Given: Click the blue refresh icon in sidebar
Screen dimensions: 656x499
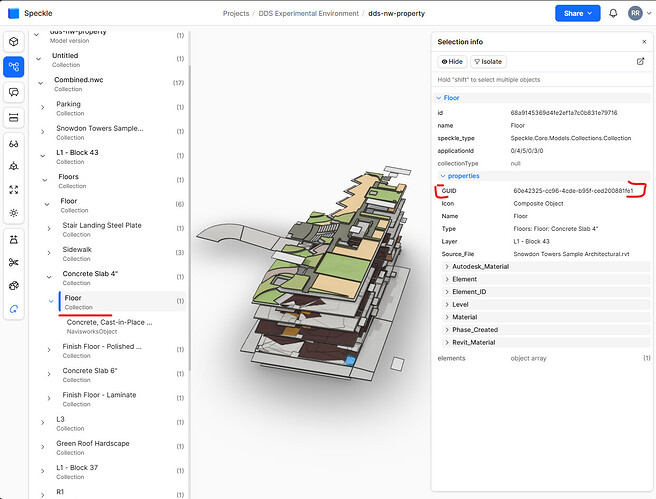Looking at the screenshot, I should coord(14,310).
